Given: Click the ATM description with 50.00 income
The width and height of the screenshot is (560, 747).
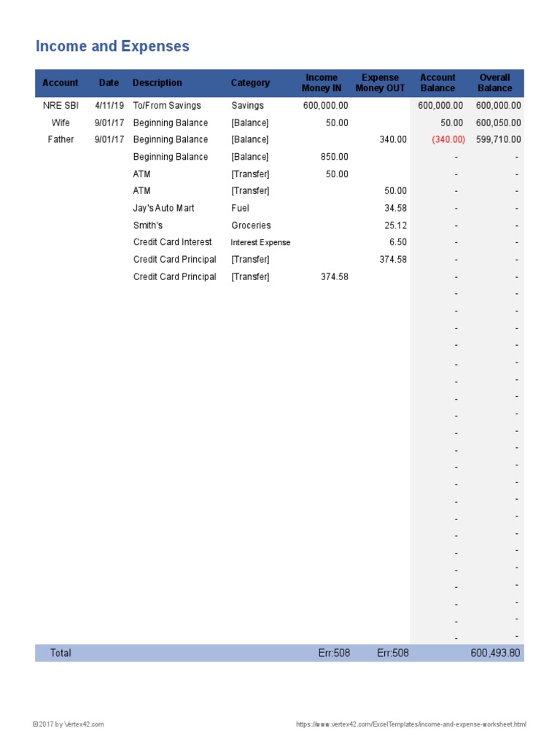Looking at the screenshot, I should (142, 174).
